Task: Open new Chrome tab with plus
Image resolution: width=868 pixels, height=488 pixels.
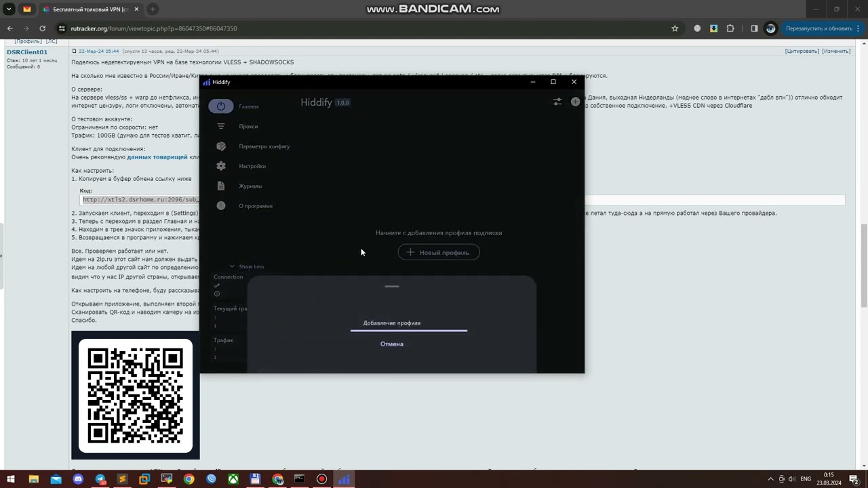Action: pos(153,9)
